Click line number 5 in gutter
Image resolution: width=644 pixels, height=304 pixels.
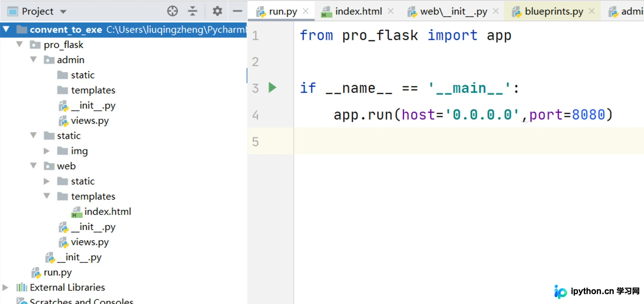pos(255,142)
